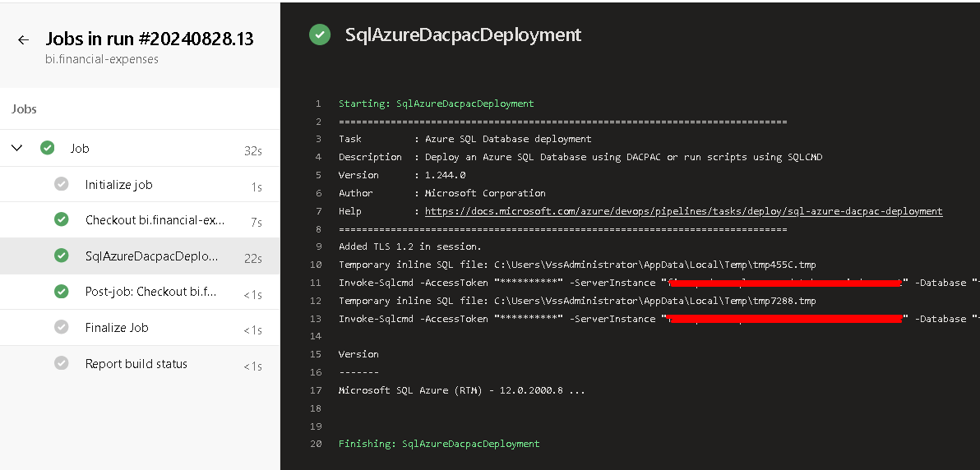
Task: Open the Post-job: Checkout bi.f... step
Action: 140,292
